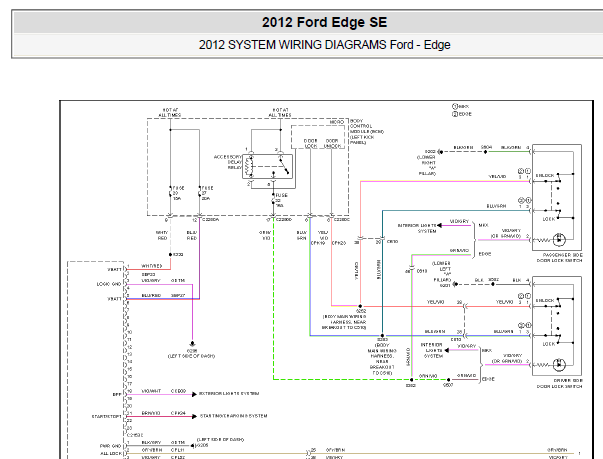The image size is (603, 459).
Task: Click the "UNLOCK" label in the driver switch
Action: pos(545,300)
